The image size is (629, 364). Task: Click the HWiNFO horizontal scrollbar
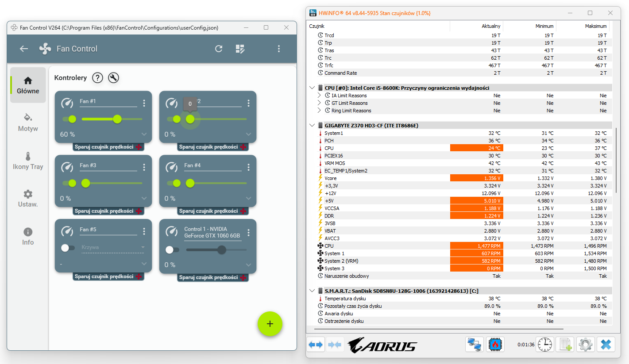tap(439, 329)
